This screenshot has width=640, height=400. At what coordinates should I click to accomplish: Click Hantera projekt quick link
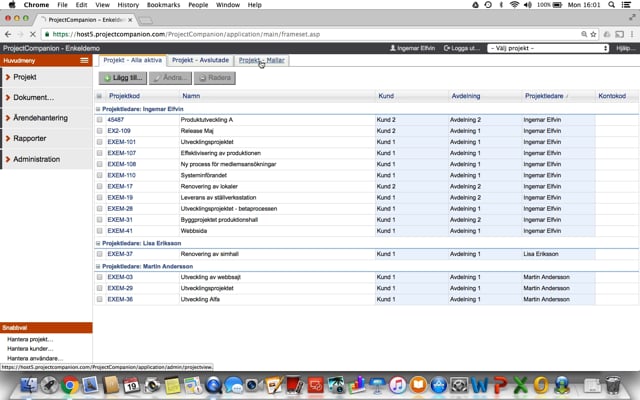(x=30, y=339)
